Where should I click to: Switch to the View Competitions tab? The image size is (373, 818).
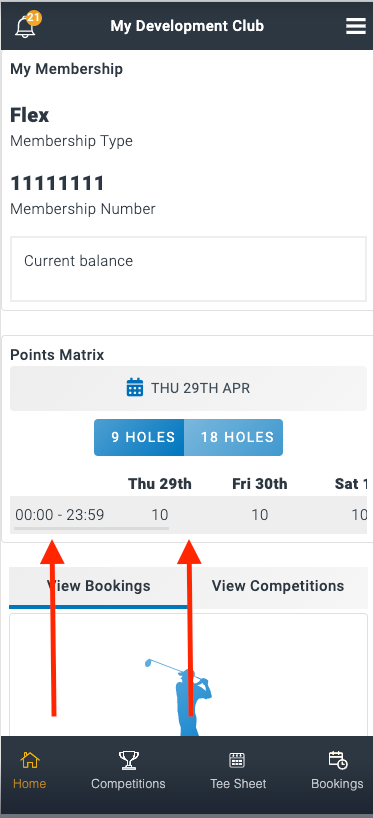pyautogui.click(x=278, y=586)
